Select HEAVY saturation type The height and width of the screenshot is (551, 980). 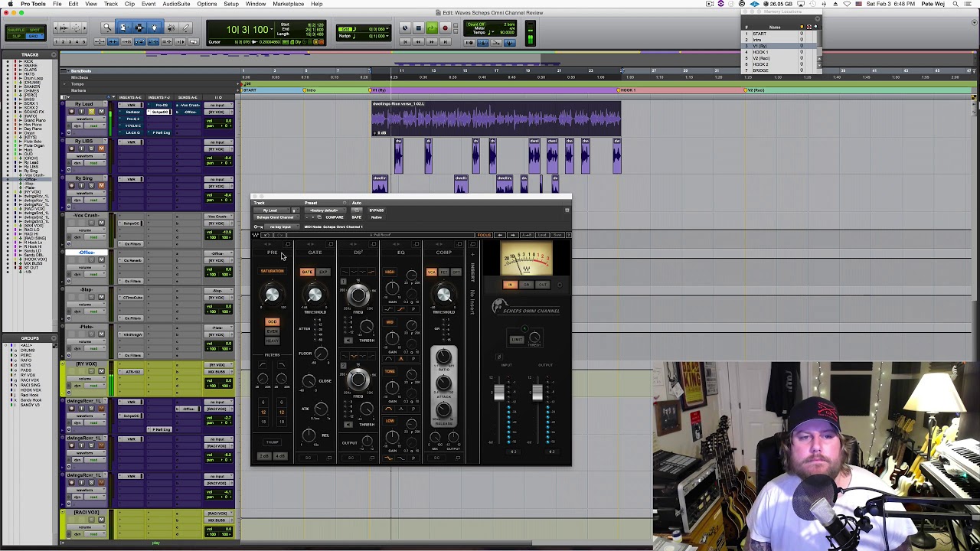point(273,341)
